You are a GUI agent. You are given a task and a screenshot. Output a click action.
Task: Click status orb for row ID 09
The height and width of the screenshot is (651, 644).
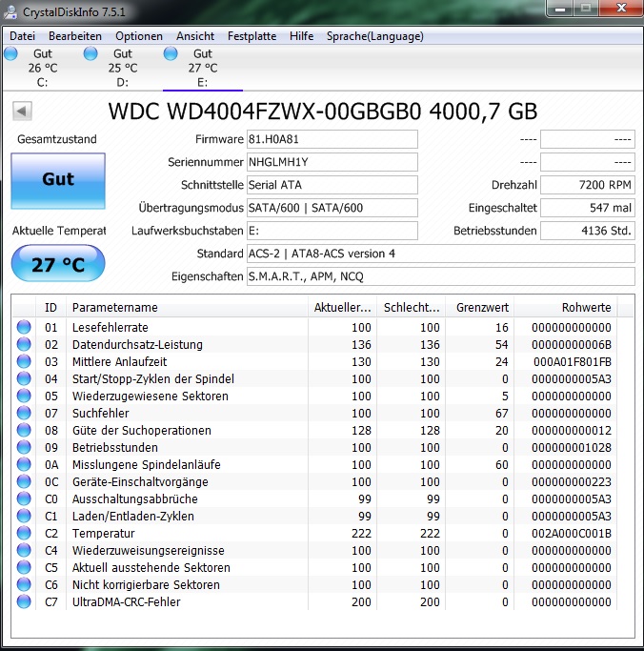pos(24,447)
